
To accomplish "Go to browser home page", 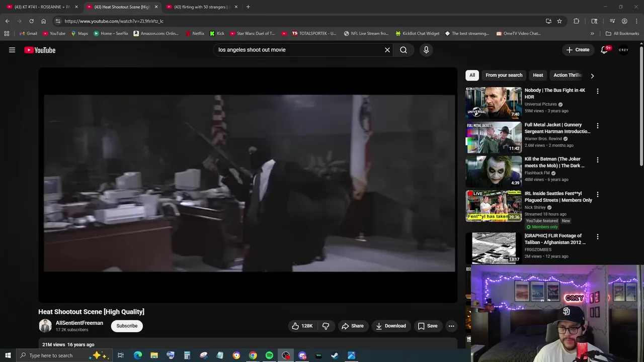I will click(x=43, y=21).
